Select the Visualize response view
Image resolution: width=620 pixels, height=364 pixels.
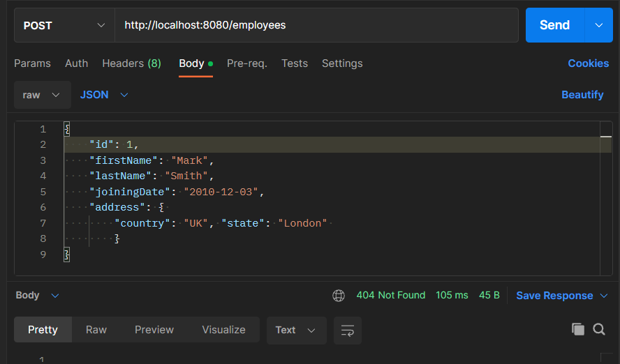(224, 330)
